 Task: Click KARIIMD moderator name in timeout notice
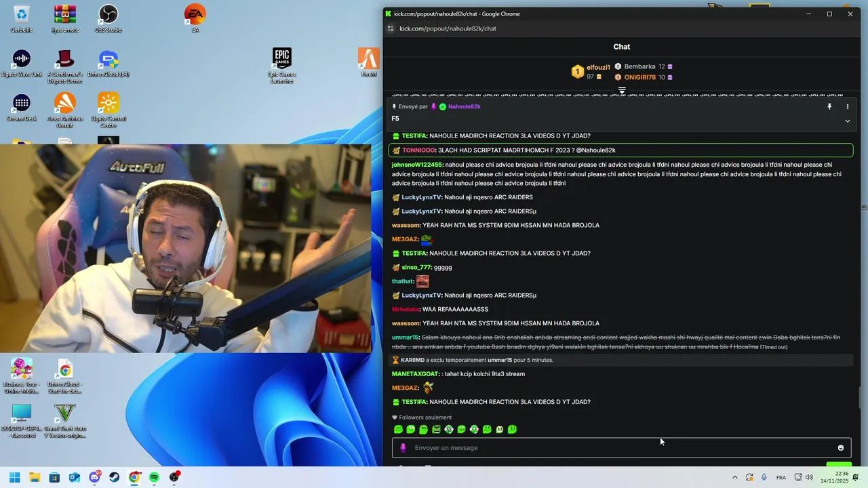[x=412, y=360]
